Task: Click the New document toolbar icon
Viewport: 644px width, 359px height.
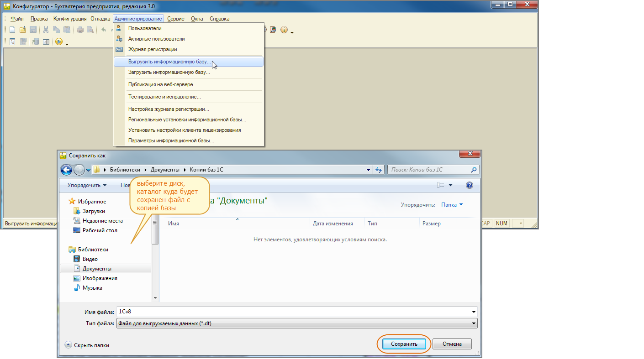Action: coord(12,30)
